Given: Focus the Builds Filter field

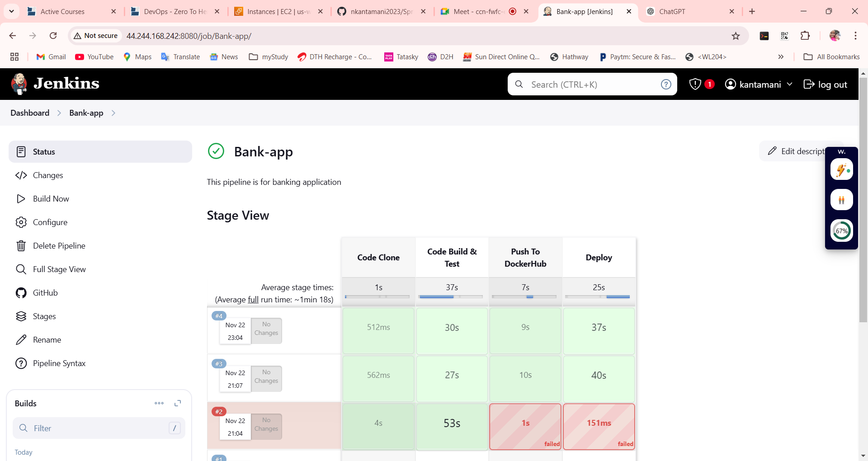Looking at the screenshot, I should click(x=99, y=428).
